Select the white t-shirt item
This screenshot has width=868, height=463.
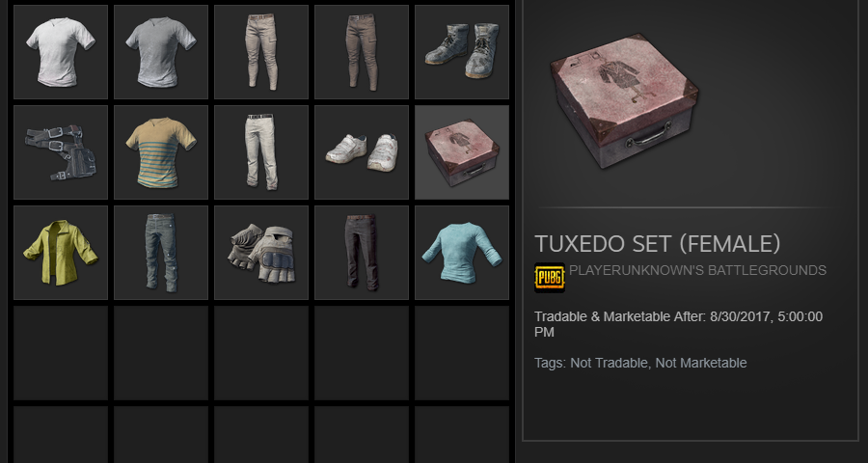pyautogui.click(x=61, y=52)
